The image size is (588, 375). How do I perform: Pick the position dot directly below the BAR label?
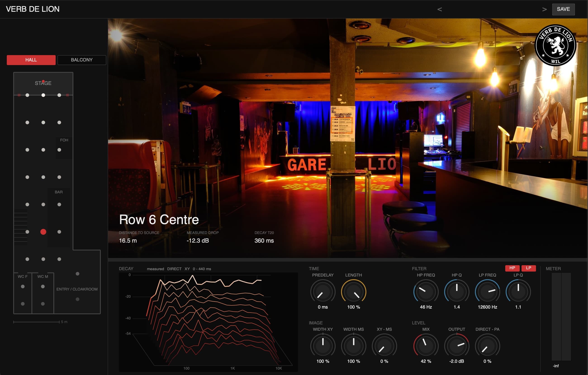pos(59,204)
